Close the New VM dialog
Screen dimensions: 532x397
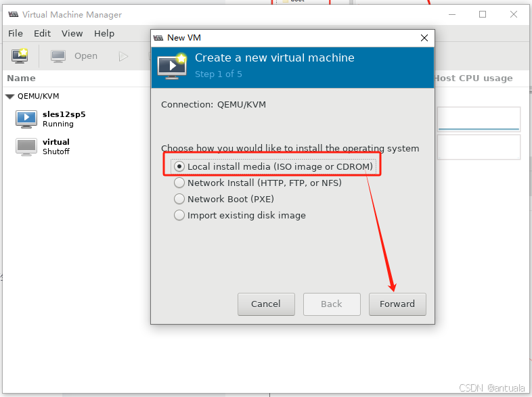[424, 38]
